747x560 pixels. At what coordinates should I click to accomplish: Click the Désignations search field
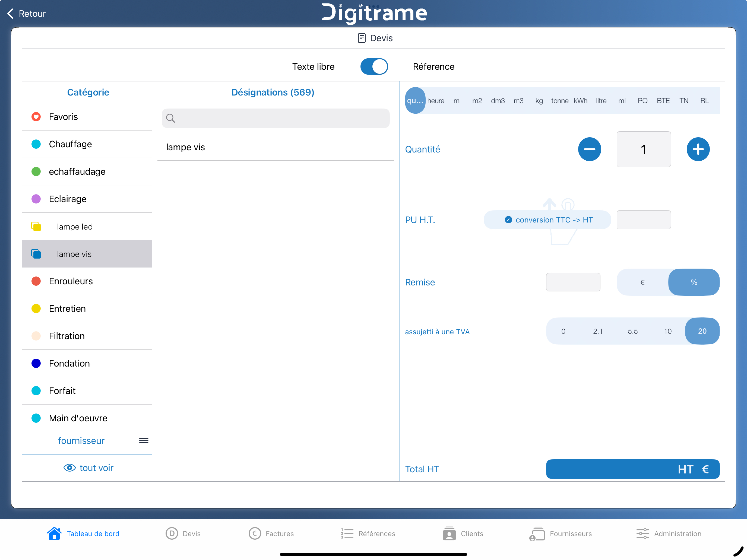(276, 118)
